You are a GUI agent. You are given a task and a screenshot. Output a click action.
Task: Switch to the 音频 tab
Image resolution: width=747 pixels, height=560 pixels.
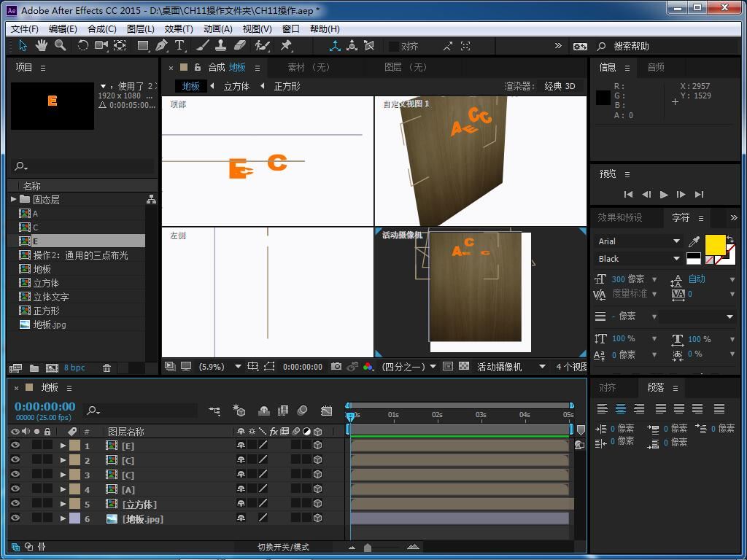click(656, 67)
